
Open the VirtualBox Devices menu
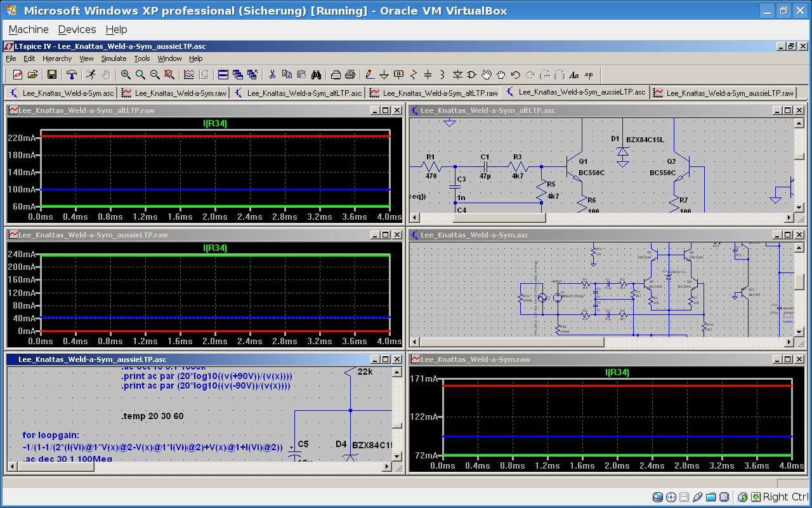pos(77,29)
